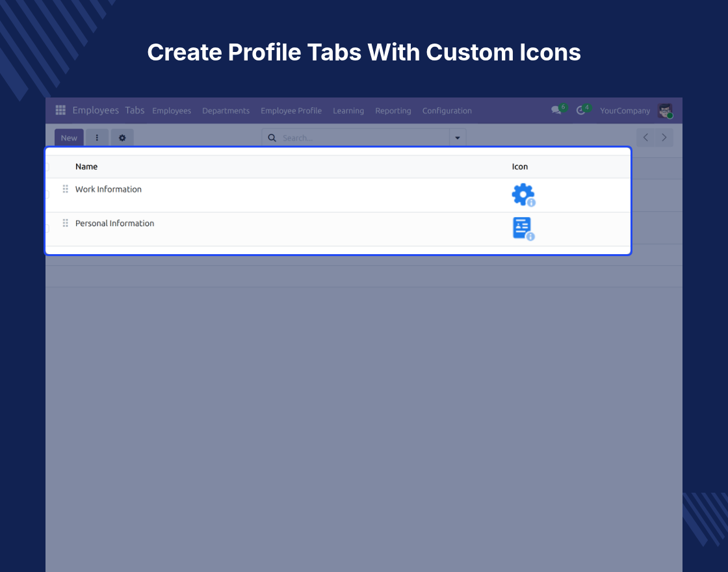Screen dimensions: 728x572
Task: Open the Learning menu
Action: (x=348, y=110)
